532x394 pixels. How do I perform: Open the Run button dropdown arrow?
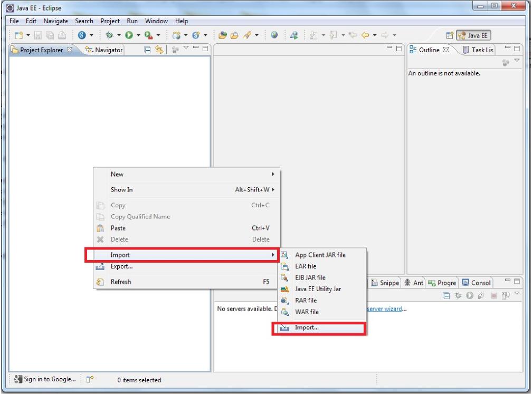(138, 35)
